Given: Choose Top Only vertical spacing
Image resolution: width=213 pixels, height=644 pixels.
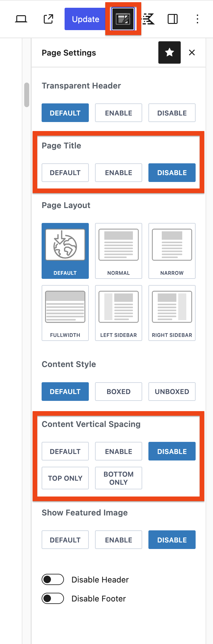Looking at the screenshot, I should [65, 478].
